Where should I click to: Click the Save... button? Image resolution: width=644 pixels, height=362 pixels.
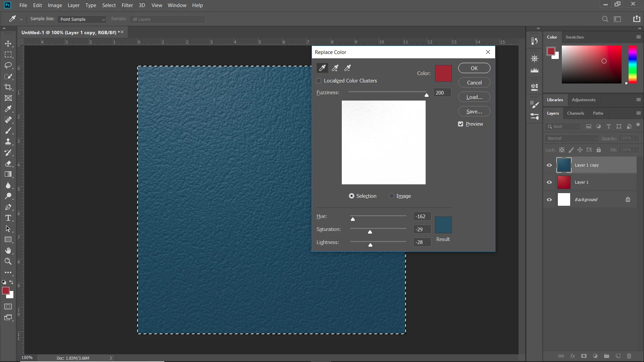tap(474, 112)
